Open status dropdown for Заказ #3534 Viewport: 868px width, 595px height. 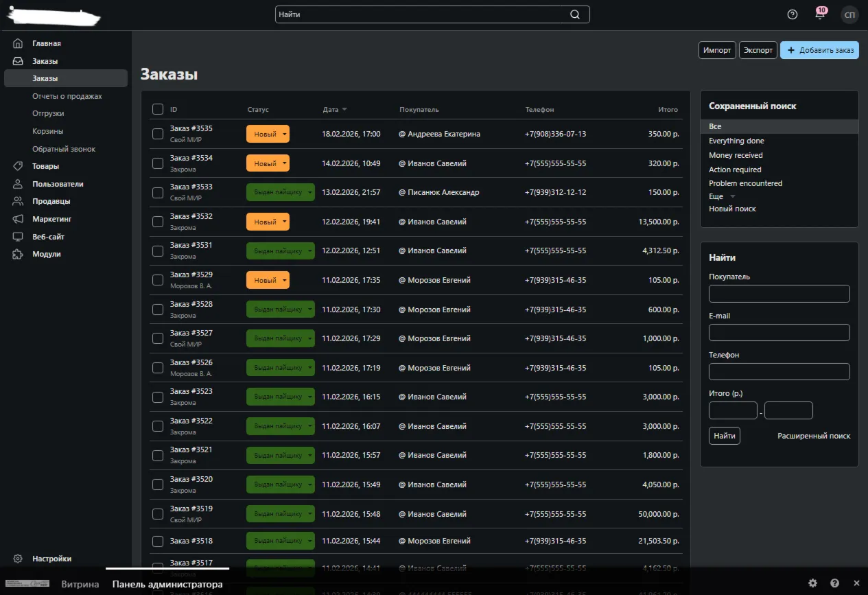268,163
